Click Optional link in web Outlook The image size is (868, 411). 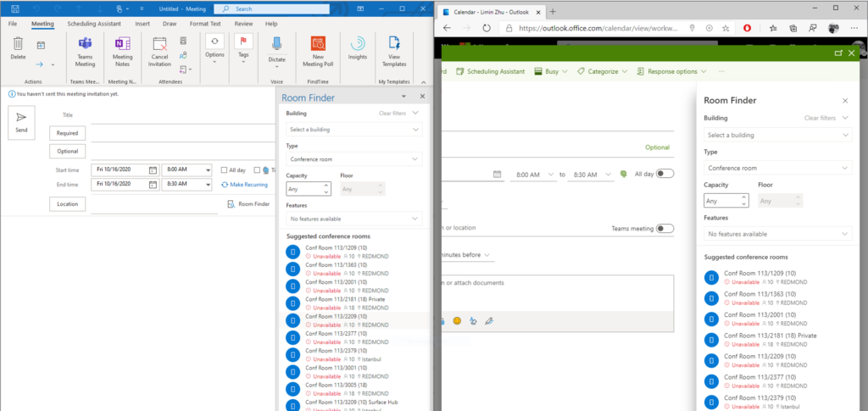[x=657, y=147]
